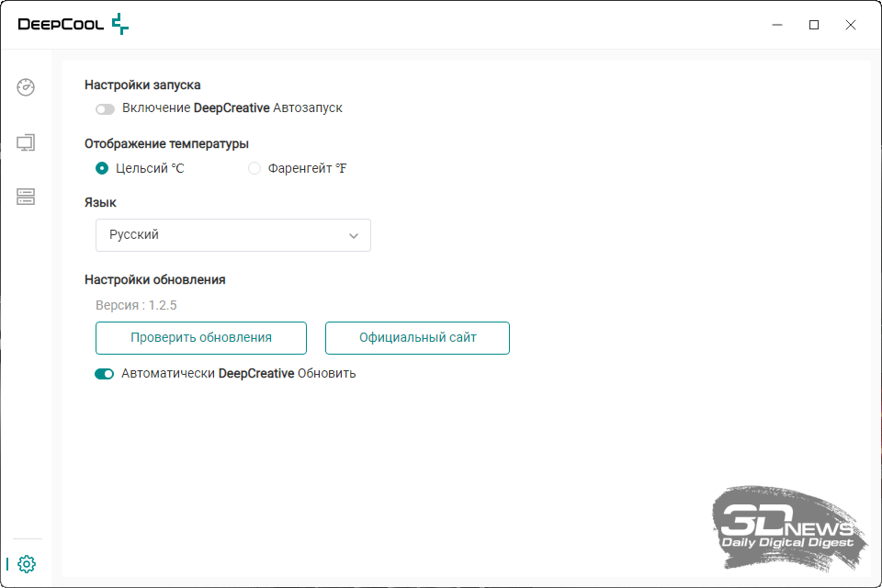
Task: Minimize the DeepCool window
Action: point(777,25)
